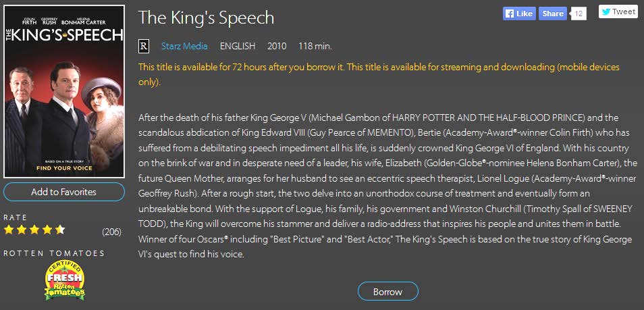Click the rating count (206)

click(111, 232)
